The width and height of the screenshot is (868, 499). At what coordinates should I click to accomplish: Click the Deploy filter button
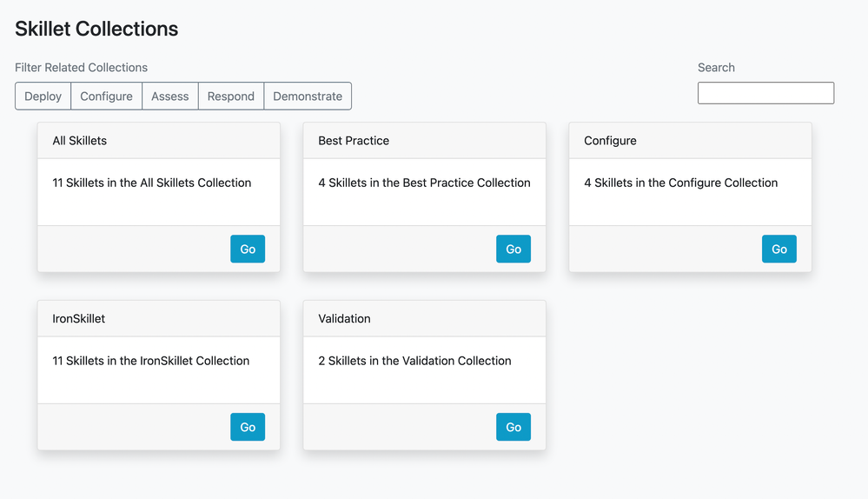[43, 96]
